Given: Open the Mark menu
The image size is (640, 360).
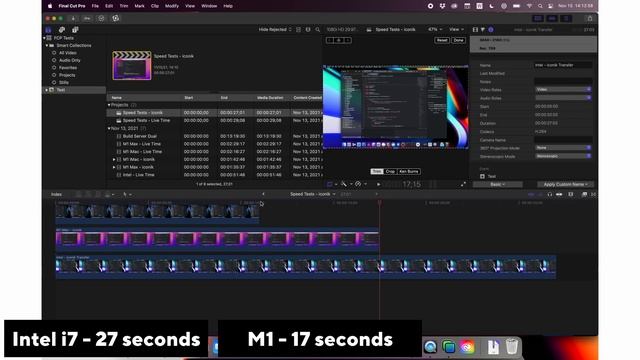Looking at the screenshot, I should (x=139, y=6).
